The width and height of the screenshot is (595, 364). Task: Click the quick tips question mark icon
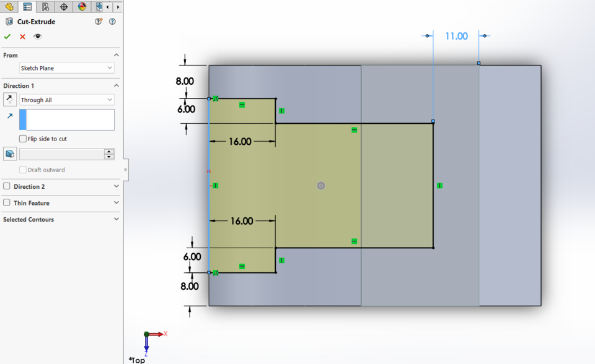[x=97, y=21]
